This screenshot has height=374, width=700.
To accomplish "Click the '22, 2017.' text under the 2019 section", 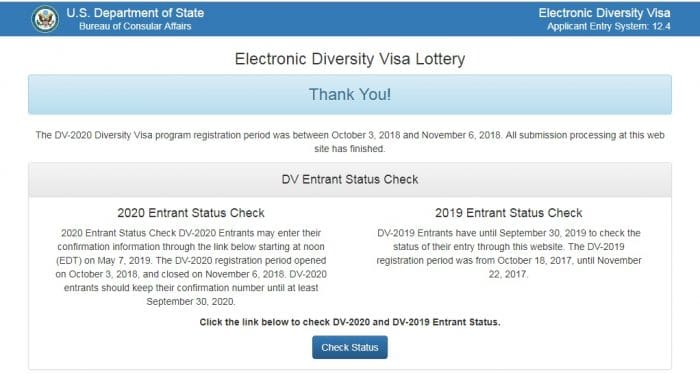I will click(508, 274).
